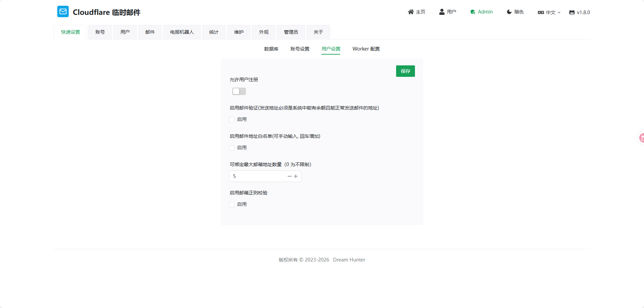Open the v1.8.0 version link
This screenshot has height=308, width=644.
[580, 12]
